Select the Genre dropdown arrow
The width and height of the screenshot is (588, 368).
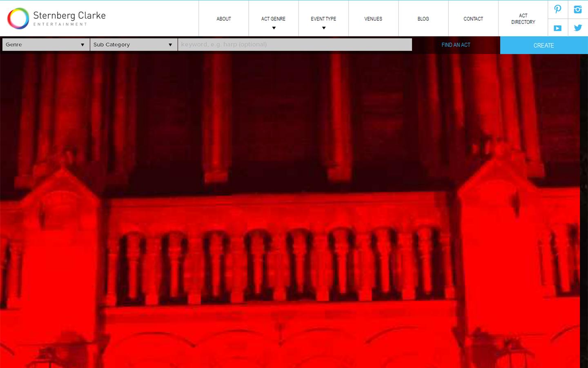[x=82, y=45]
